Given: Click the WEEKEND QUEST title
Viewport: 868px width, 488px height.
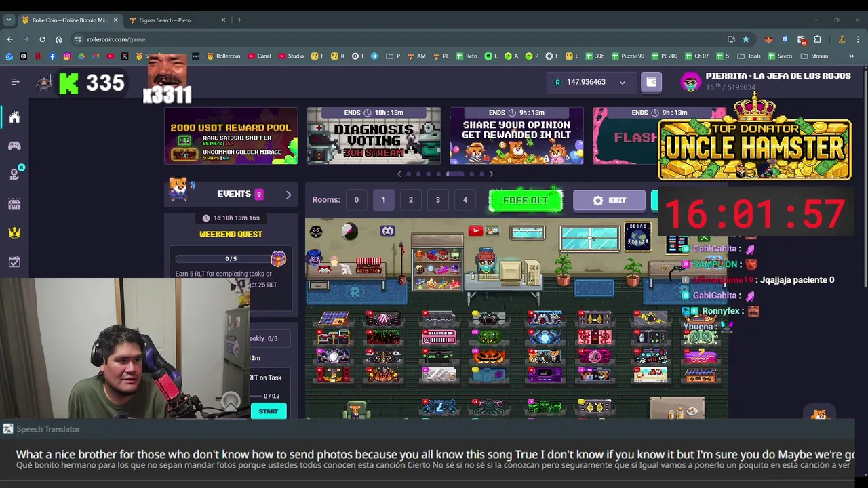Looking at the screenshot, I should 231,234.
